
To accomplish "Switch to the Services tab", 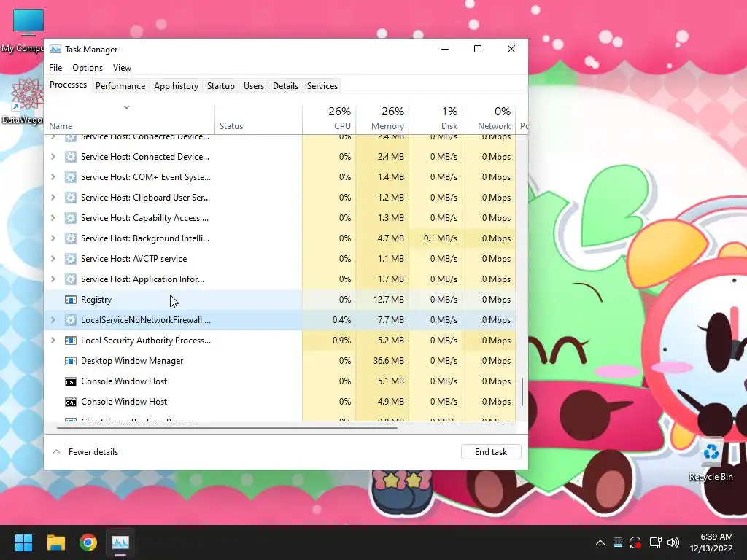I will click(x=322, y=86).
